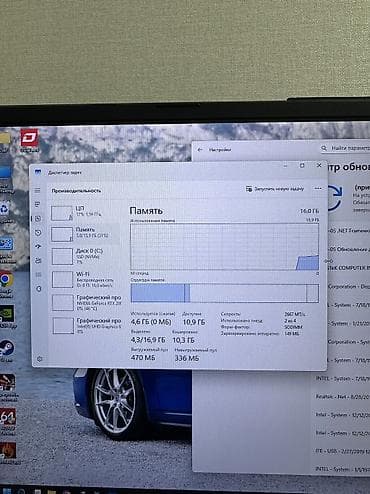370x494 pixels.
Task: Open the red MSI desktop shortcut
Action: pos(29,140)
